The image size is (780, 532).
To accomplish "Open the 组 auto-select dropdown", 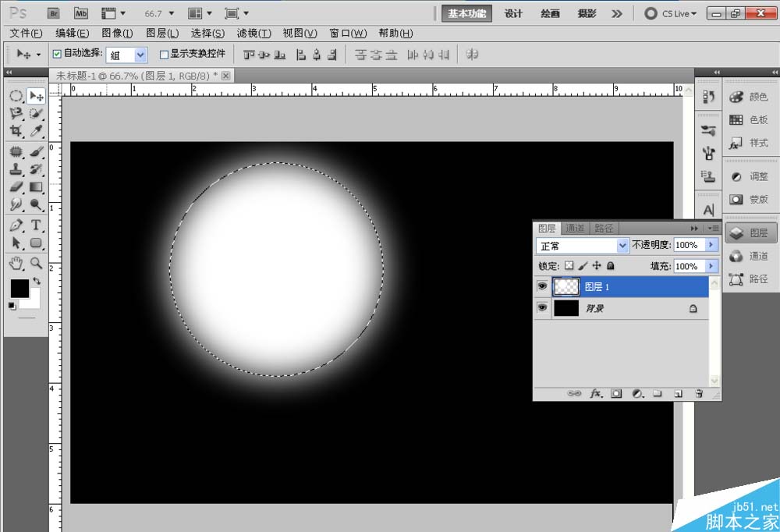I will point(140,55).
